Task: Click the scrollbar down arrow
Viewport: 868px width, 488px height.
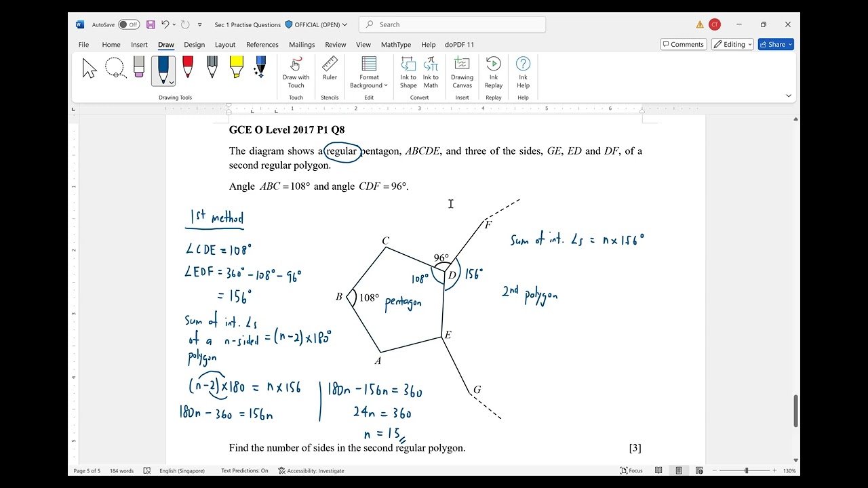Action: [795, 460]
